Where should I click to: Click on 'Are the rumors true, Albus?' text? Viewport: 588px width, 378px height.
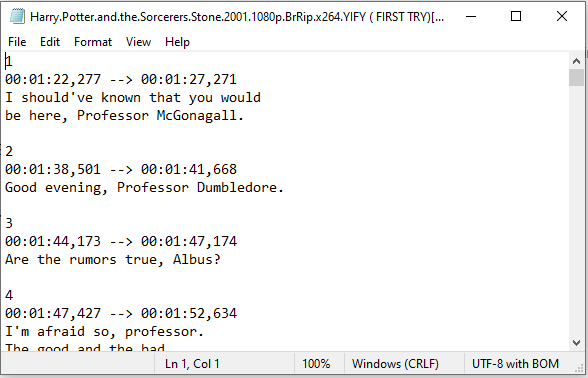point(113,260)
